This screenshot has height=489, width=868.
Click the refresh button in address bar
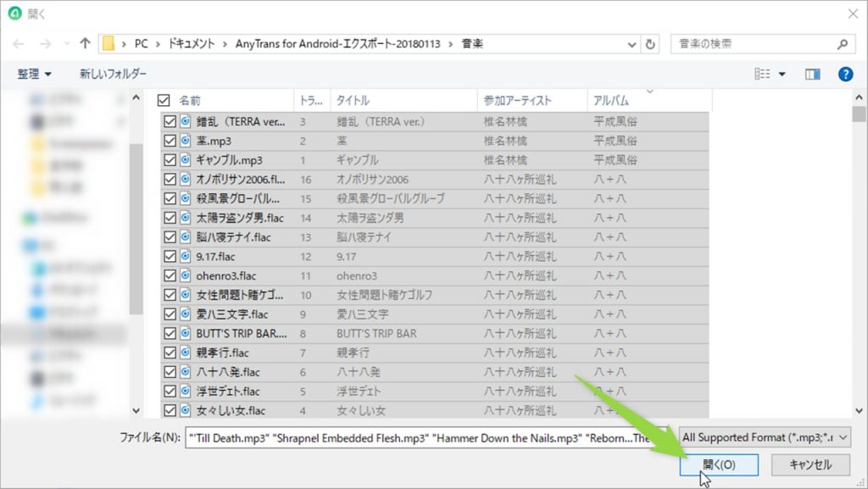[x=650, y=43]
